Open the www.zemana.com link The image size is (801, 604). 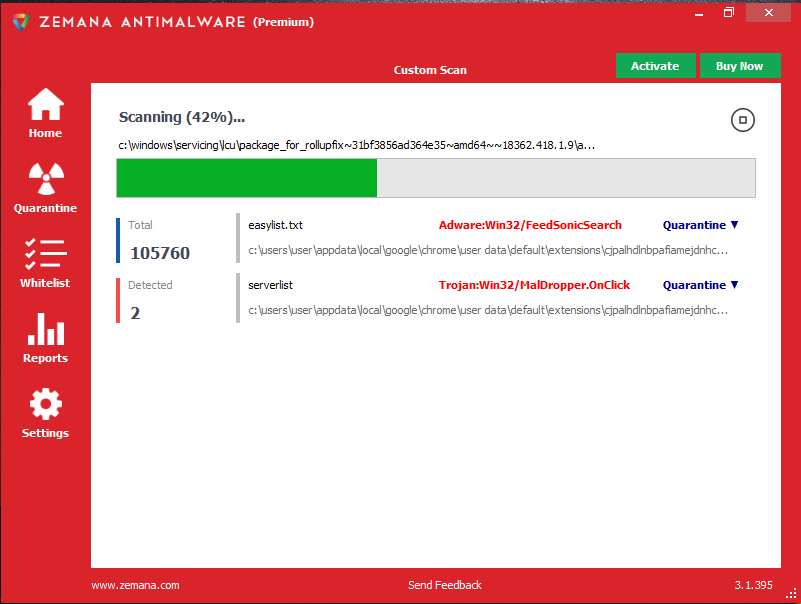(135, 585)
